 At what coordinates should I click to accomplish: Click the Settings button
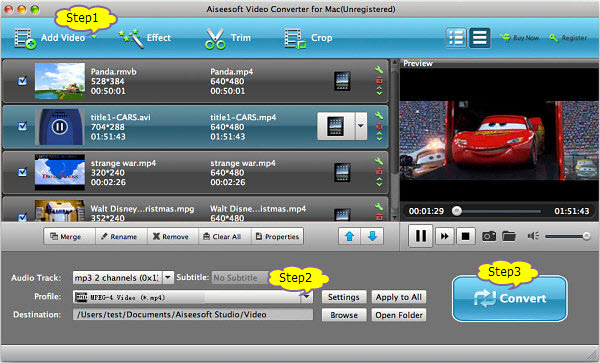[344, 297]
